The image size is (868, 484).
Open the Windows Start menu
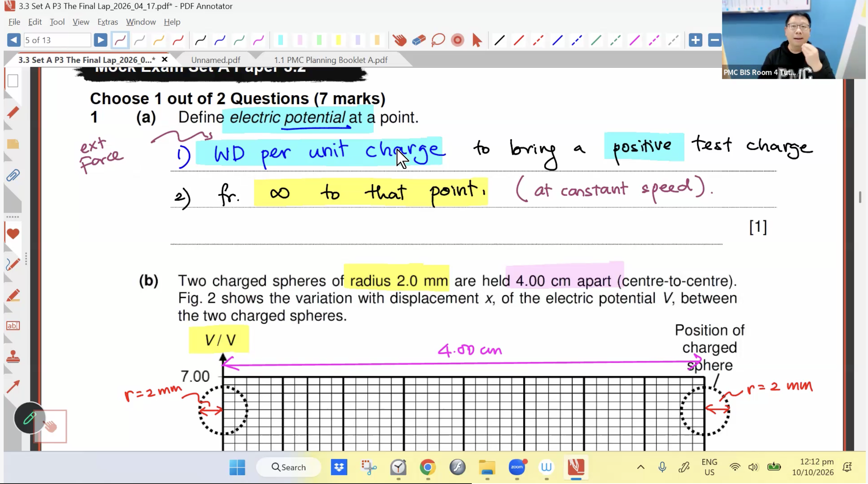tap(237, 467)
